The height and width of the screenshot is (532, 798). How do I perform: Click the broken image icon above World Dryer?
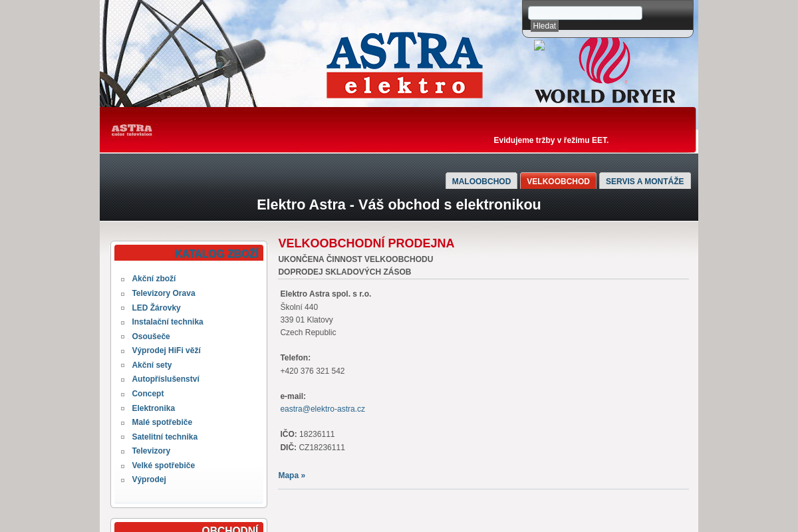(539, 46)
